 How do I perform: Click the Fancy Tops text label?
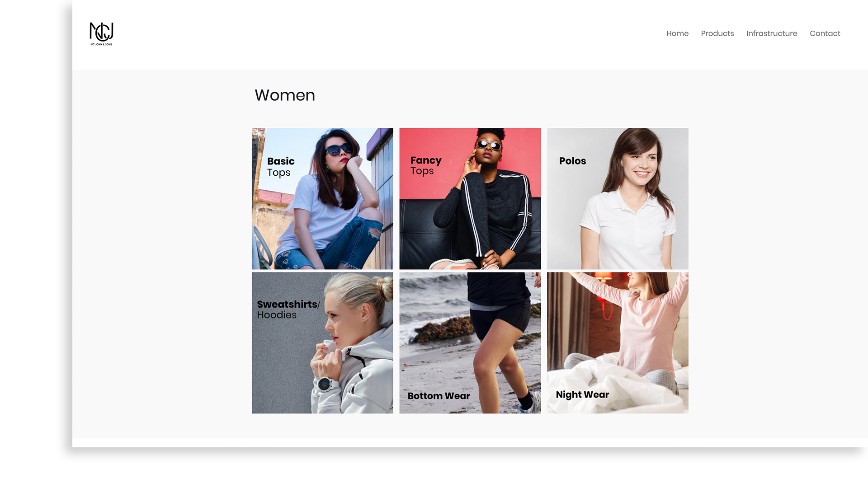coord(426,166)
